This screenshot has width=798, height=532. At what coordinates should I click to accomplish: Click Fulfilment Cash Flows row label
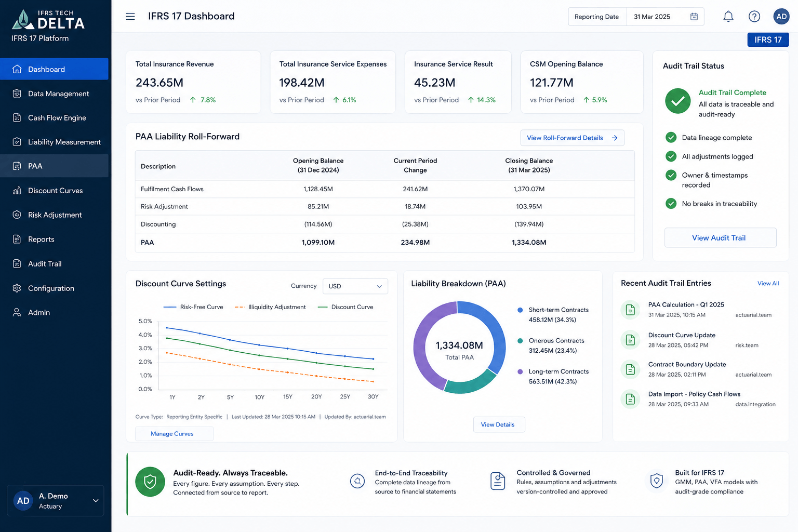(172, 189)
